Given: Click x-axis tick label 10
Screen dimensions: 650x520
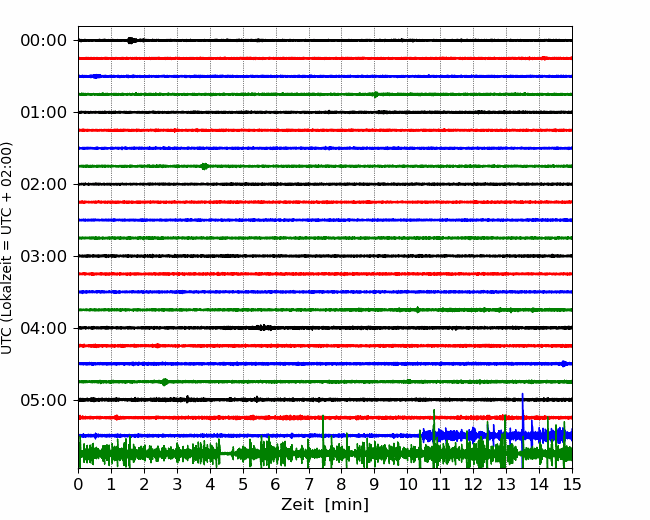Looking at the screenshot, I should tap(407, 484).
